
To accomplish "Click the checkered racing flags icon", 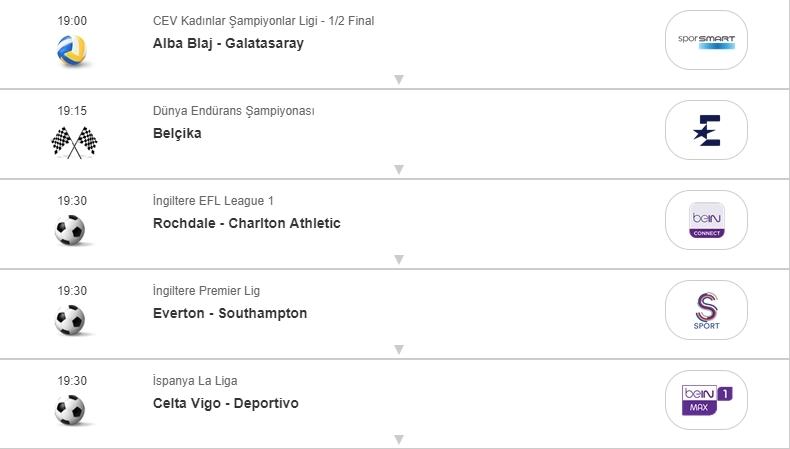I will click(x=73, y=143).
